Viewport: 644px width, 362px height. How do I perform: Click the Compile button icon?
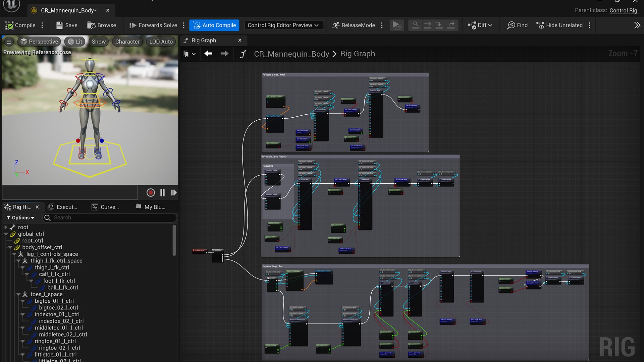tap(9, 25)
